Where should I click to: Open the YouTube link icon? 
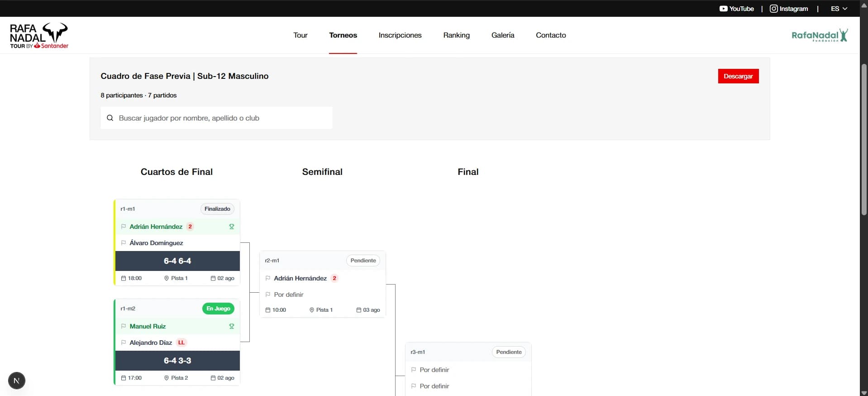click(x=723, y=9)
